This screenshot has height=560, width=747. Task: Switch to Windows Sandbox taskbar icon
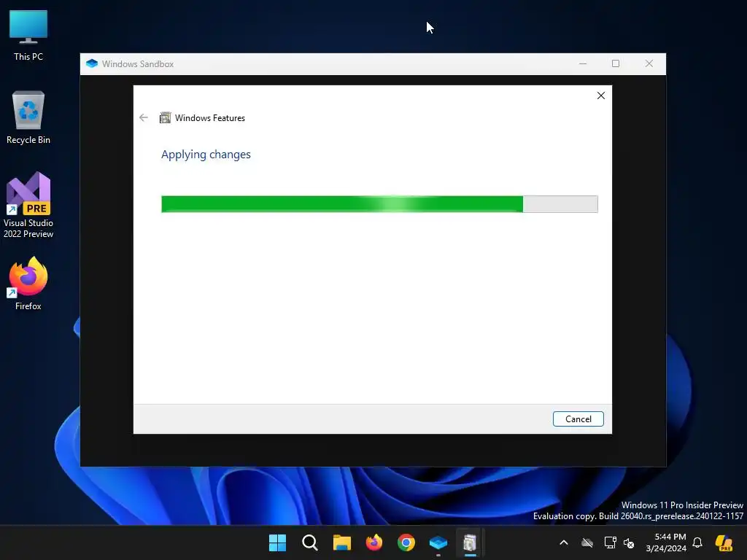[x=438, y=542]
